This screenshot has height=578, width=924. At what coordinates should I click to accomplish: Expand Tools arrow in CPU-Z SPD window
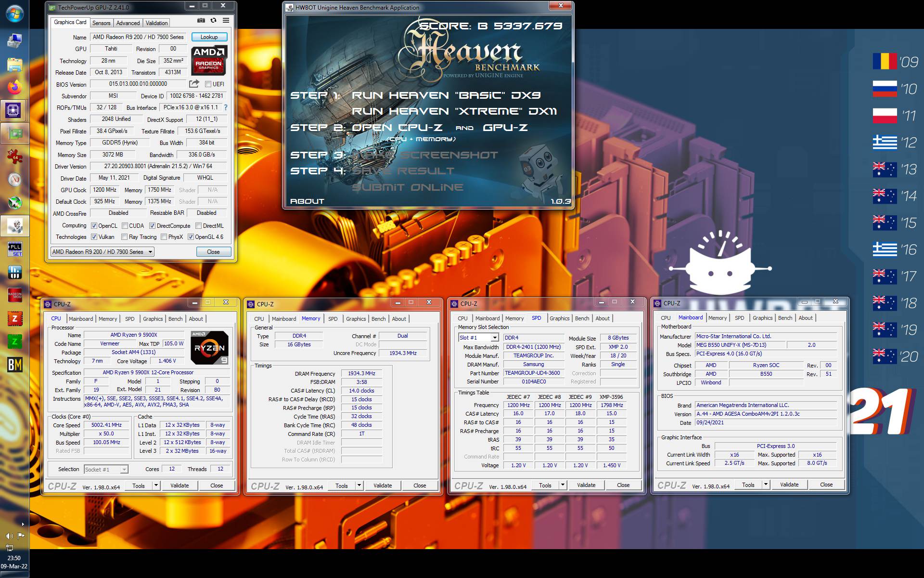(563, 485)
